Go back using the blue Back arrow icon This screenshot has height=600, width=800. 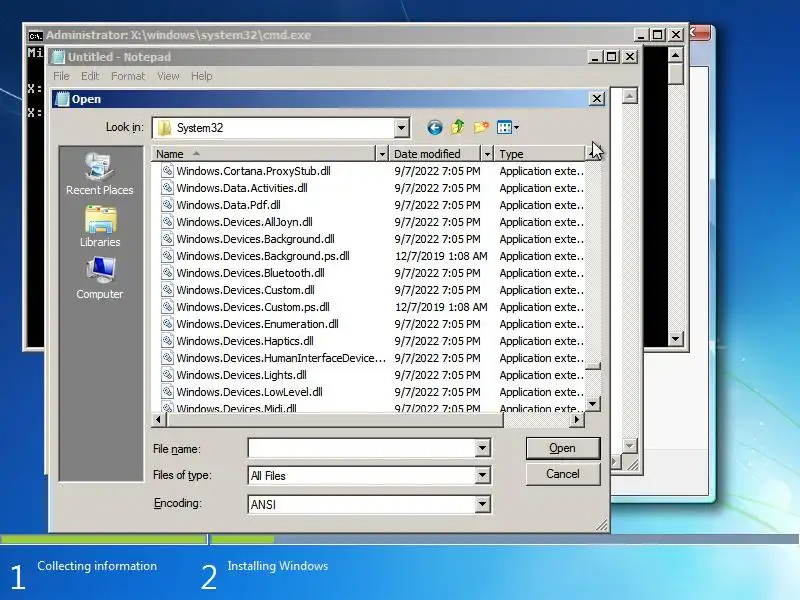[x=434, y=128]
